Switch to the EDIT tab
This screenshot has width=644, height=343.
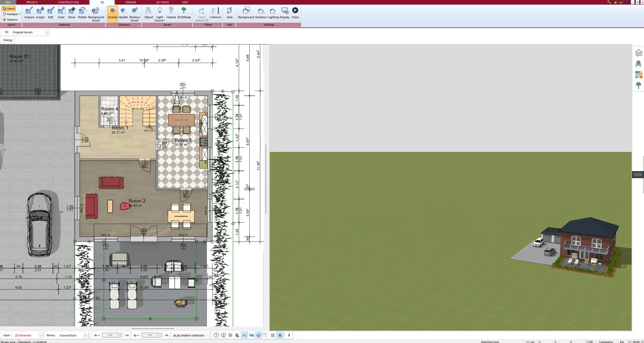click(185, 2)
